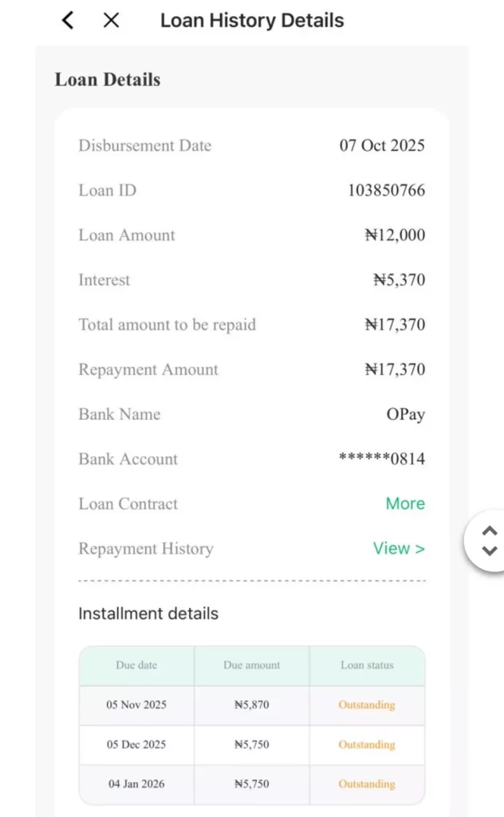The image size is (504, 817).
Task: Select the Loan History Details title
Action: point(251,20)
